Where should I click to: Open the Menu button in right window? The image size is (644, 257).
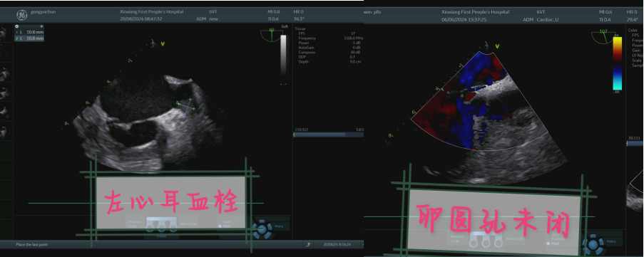(612, 241)
